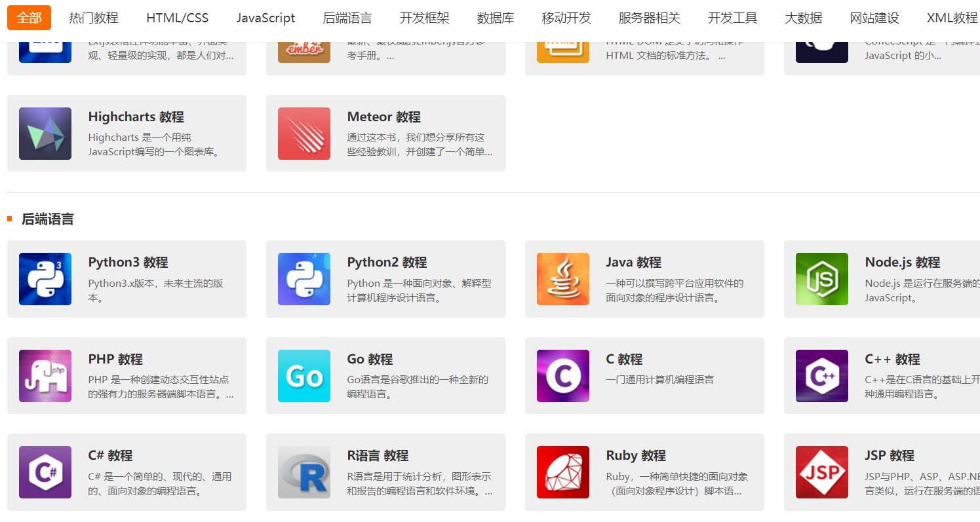Open the Meteor tutorial icon
Image resolution: width=980 pixels, height=522 pixels.
point(304,134)
